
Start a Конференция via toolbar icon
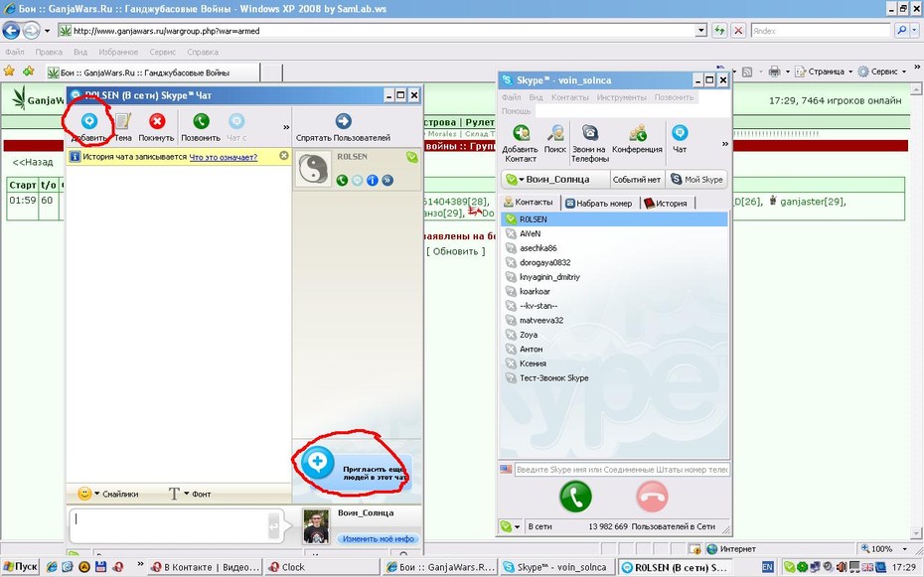(637, 133)
